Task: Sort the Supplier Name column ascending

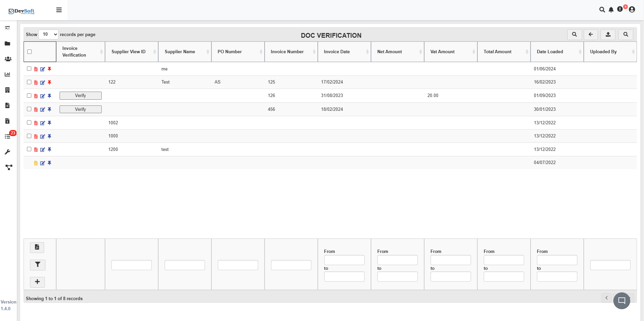Action: [208, 50]
